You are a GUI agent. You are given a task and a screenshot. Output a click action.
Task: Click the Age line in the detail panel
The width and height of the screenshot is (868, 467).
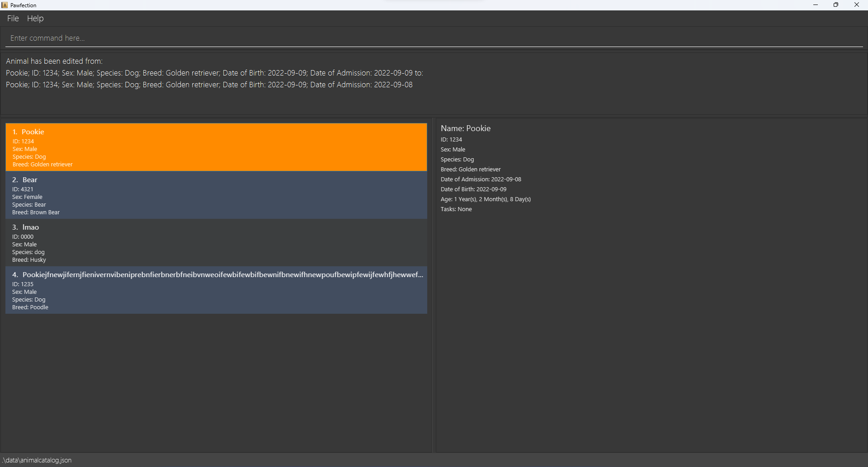point(486,199)
